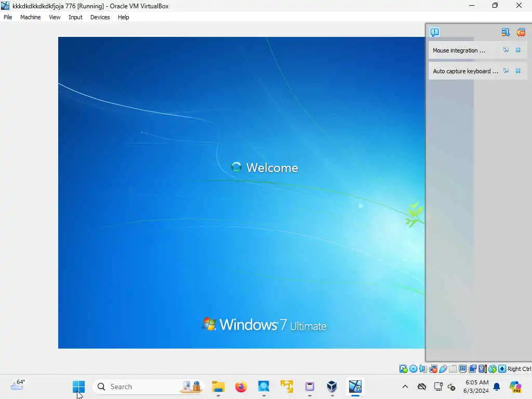
Task: Open the weather widget showing 64°
Action: click(18, 385)
